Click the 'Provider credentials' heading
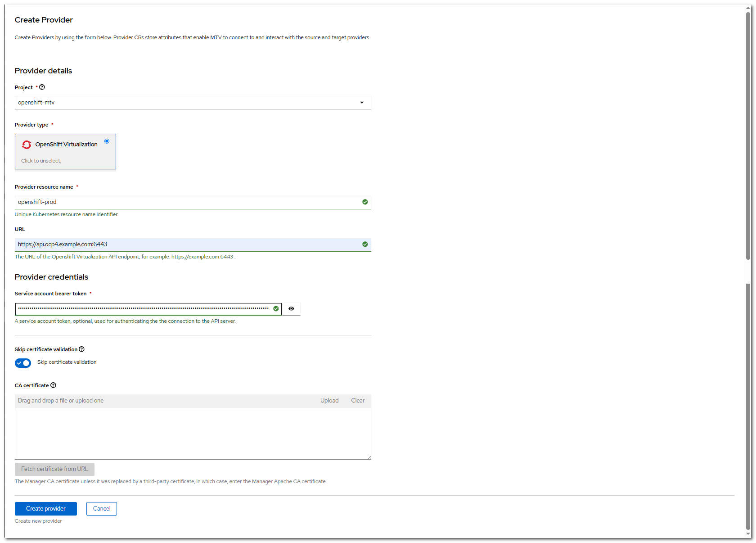This screenshot has height=543, width=756. 51,277
